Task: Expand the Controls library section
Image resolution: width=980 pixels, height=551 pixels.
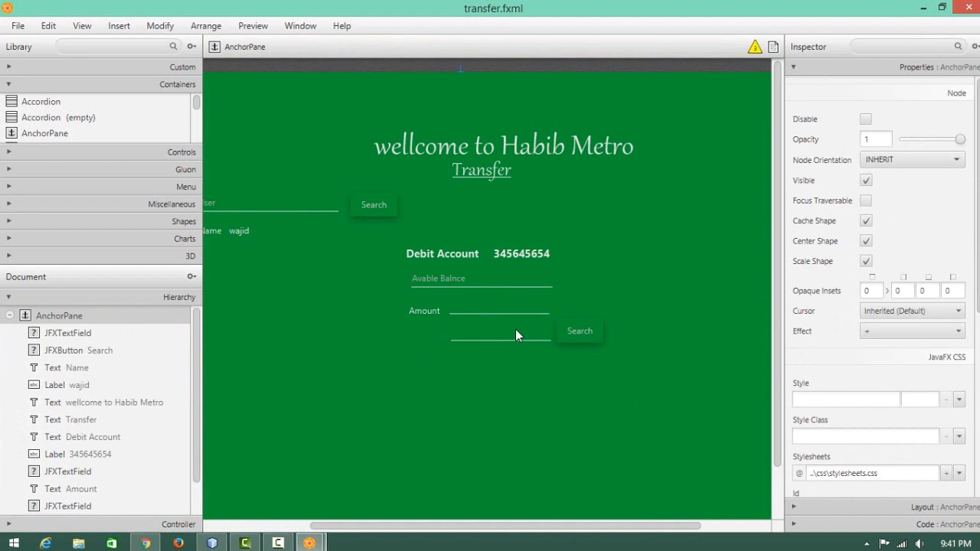Action: pos(101,152)
